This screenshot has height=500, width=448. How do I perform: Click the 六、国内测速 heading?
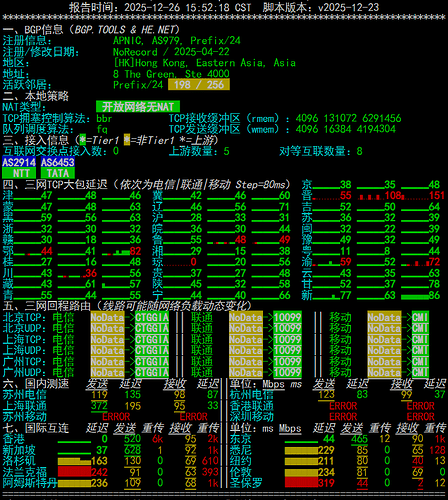point(35,384)
